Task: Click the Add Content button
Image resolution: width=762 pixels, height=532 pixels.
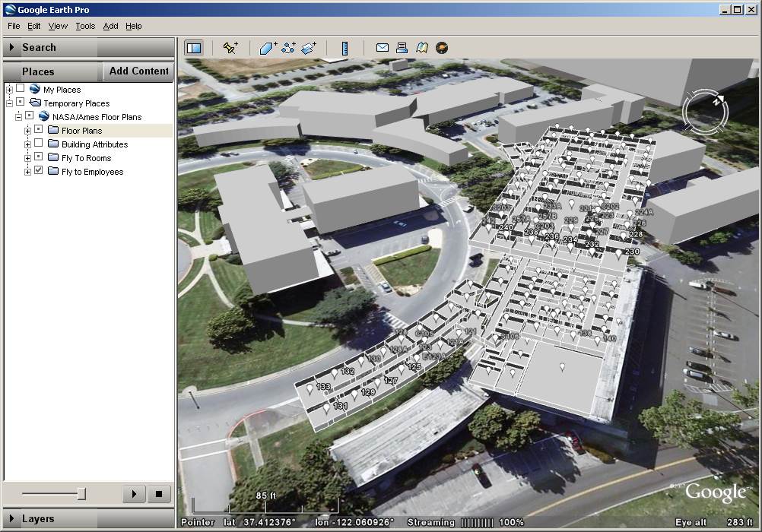Action: 138,71
